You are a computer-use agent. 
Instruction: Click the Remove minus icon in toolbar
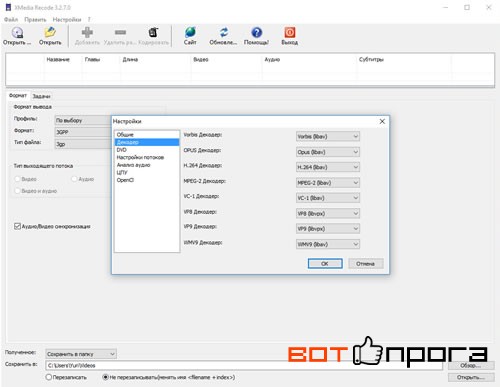(120, 32)
